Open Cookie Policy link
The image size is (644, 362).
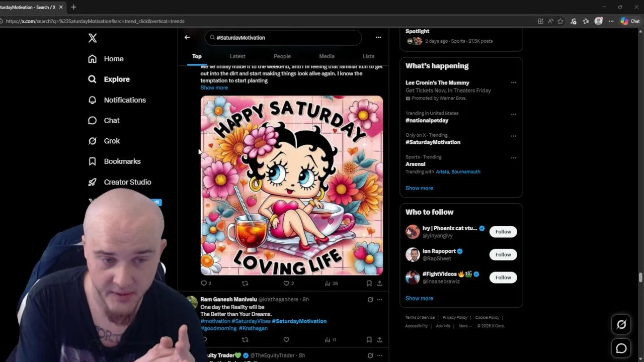[487, 318]
